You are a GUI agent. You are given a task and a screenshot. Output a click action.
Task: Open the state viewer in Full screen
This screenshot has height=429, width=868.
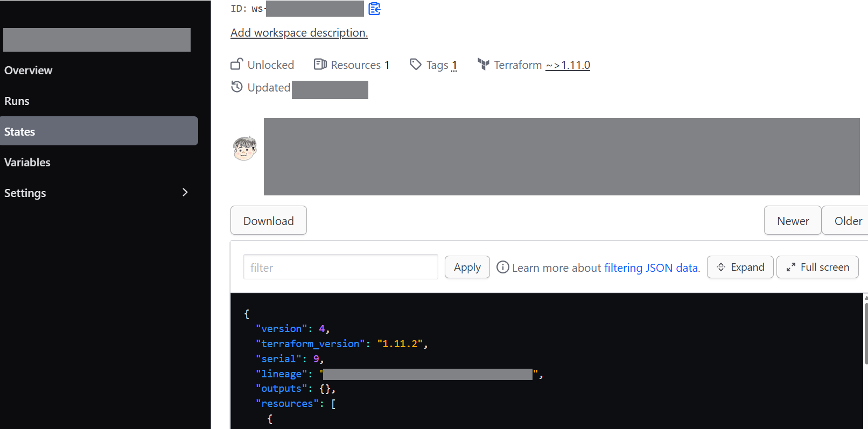point(817,267)
